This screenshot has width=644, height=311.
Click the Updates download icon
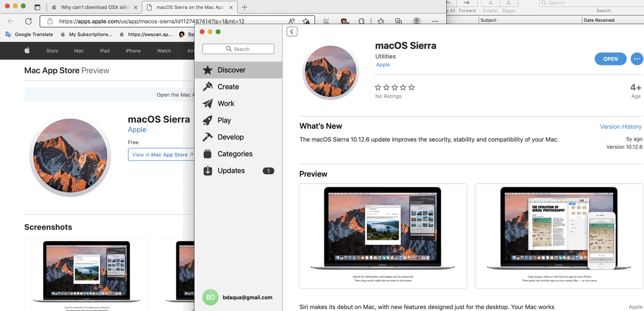(x=208, y=170)
